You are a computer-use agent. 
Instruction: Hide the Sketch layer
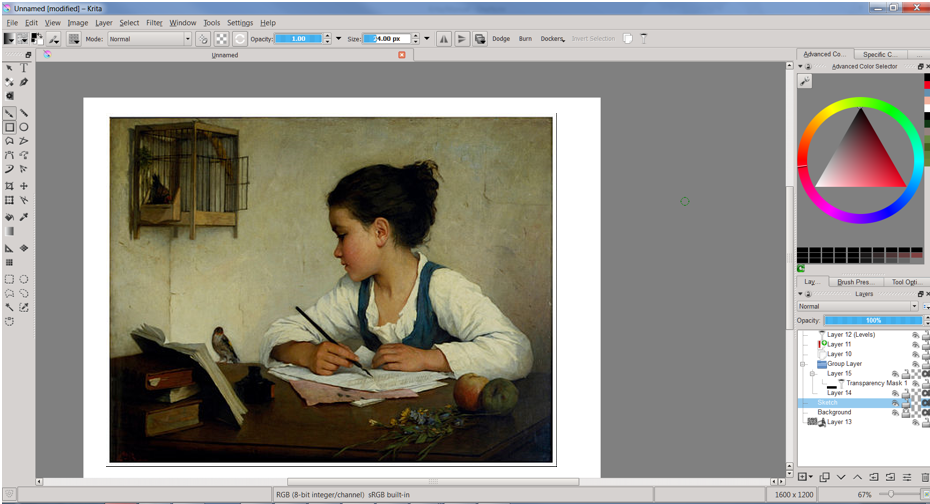[896, 403]
